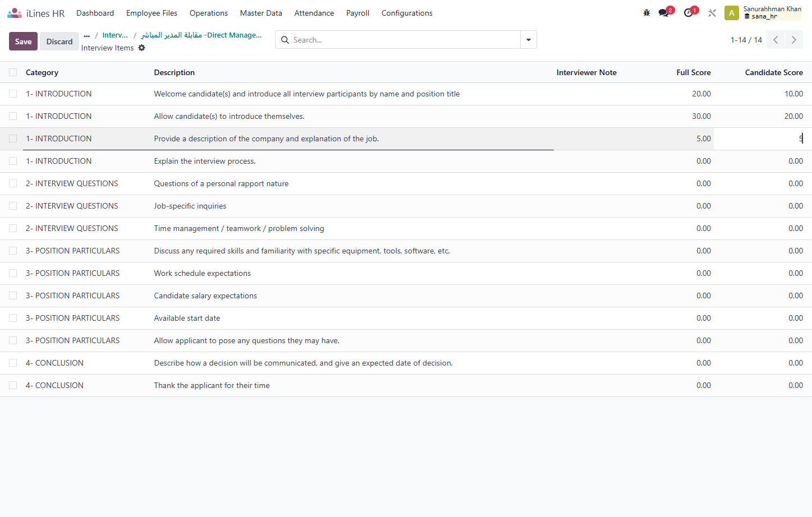
Task: Expand the breadcrumb ellipsis
Action: [86, 35]
